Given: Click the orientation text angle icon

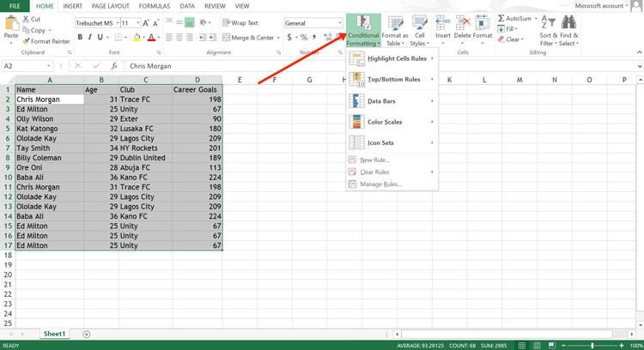Looking at the screenshot, I should (x=203, y=23).
